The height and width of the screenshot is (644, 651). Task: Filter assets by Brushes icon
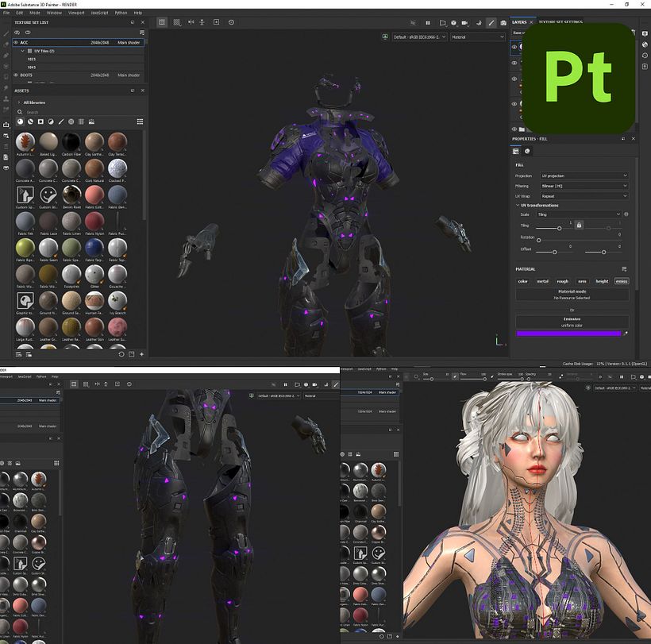click(x=61, y=121)
